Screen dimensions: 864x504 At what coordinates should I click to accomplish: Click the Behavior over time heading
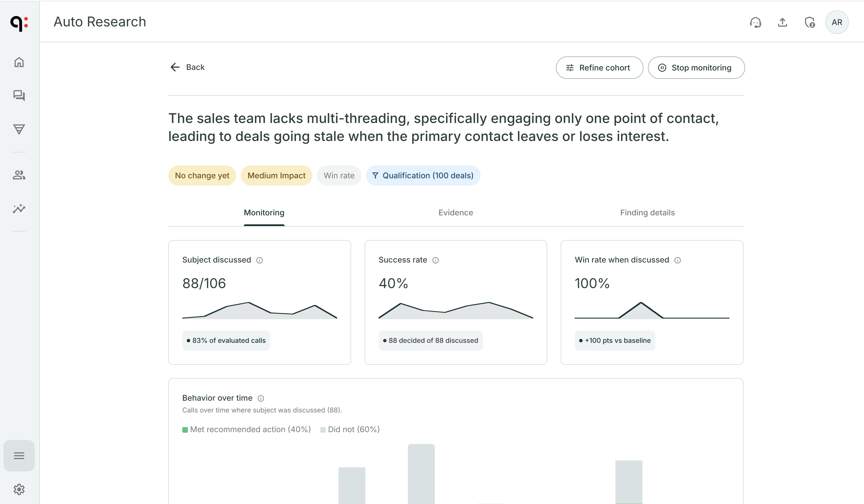217,398
